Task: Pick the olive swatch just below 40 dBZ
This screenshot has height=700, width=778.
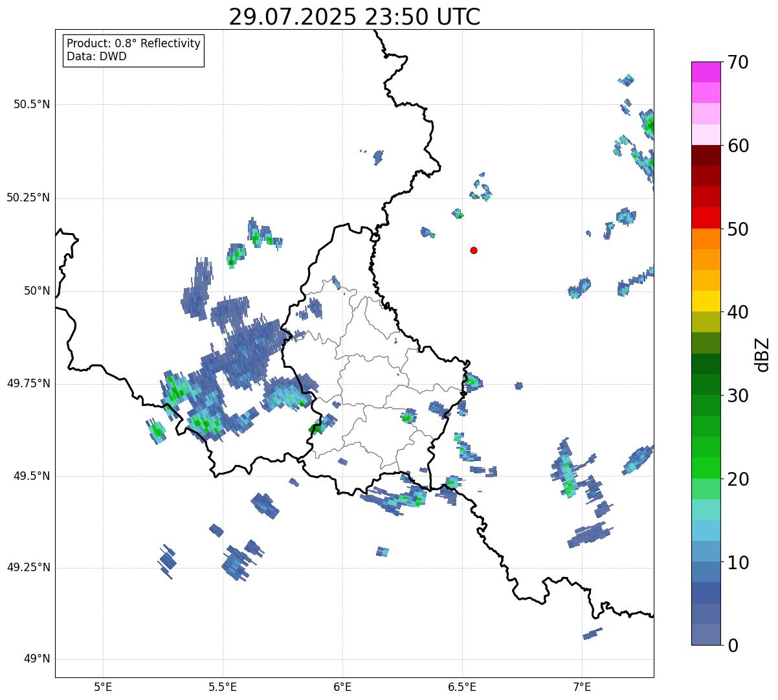Action: (706, 322)
